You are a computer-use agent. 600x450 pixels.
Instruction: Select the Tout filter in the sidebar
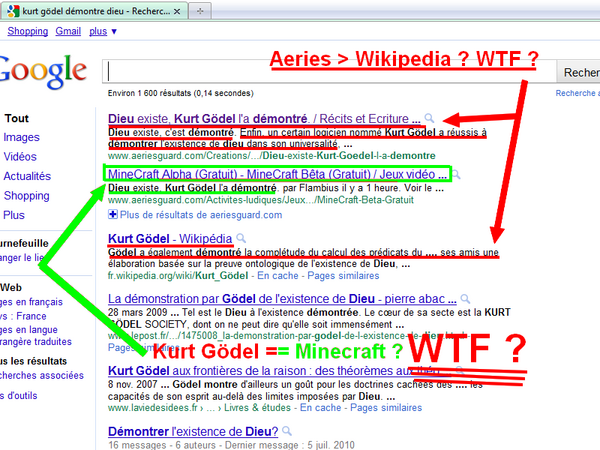(x=17, y=118)
